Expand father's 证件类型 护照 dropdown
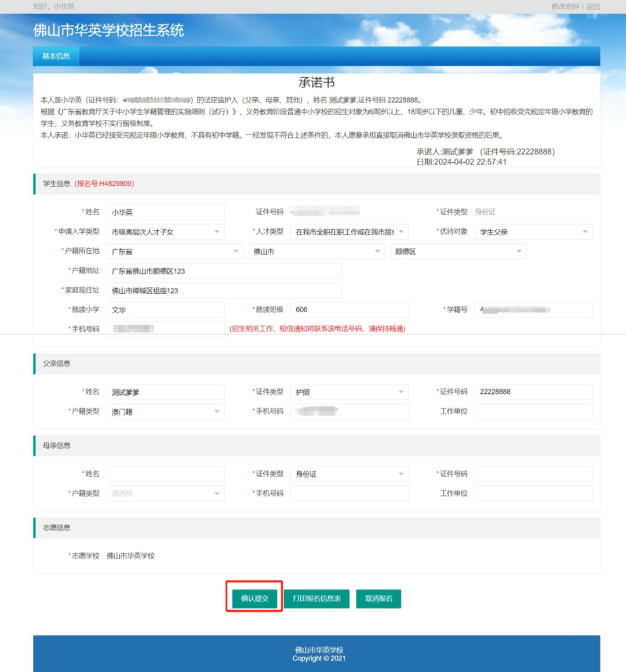This screenshot has width=626, height=672. (x=349, y=392)
